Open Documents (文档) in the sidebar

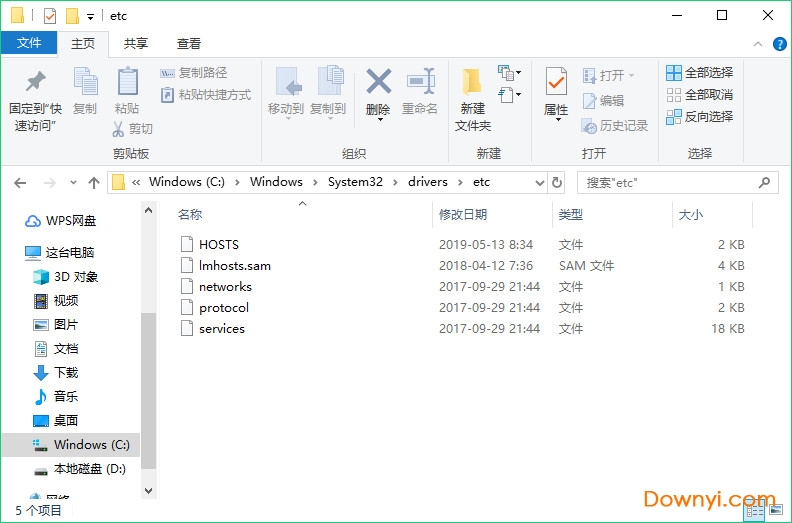point(56,349)
